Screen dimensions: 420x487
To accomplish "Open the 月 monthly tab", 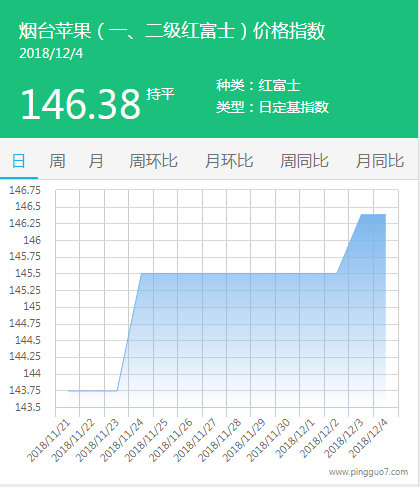I will coord(96,161).
